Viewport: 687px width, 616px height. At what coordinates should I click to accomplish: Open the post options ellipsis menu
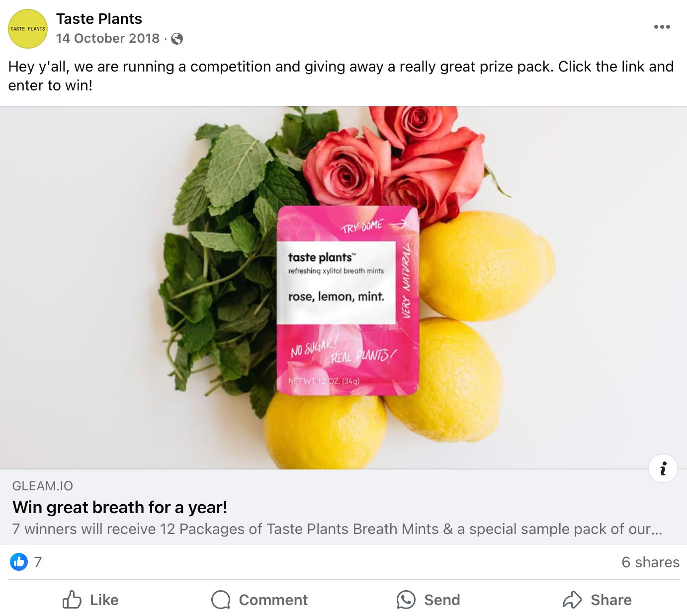(662, 27)
